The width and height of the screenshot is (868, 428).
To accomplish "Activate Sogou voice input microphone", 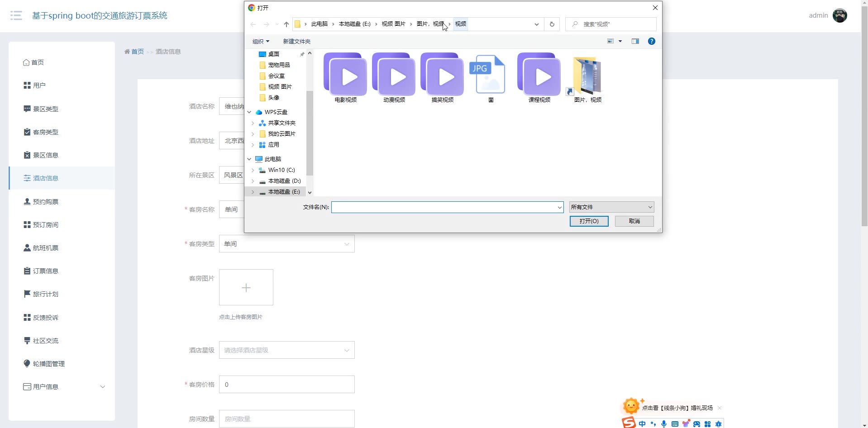I will point(664,424).
